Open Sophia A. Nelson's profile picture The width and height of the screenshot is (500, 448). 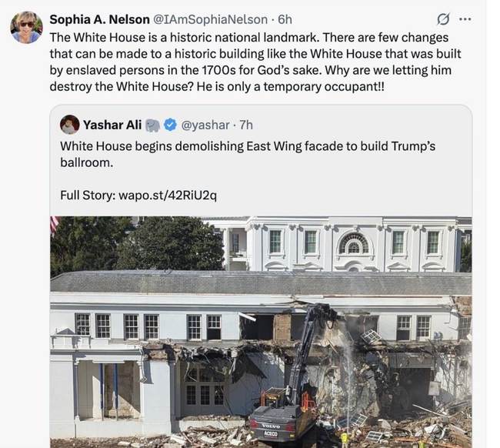[26, 27]
